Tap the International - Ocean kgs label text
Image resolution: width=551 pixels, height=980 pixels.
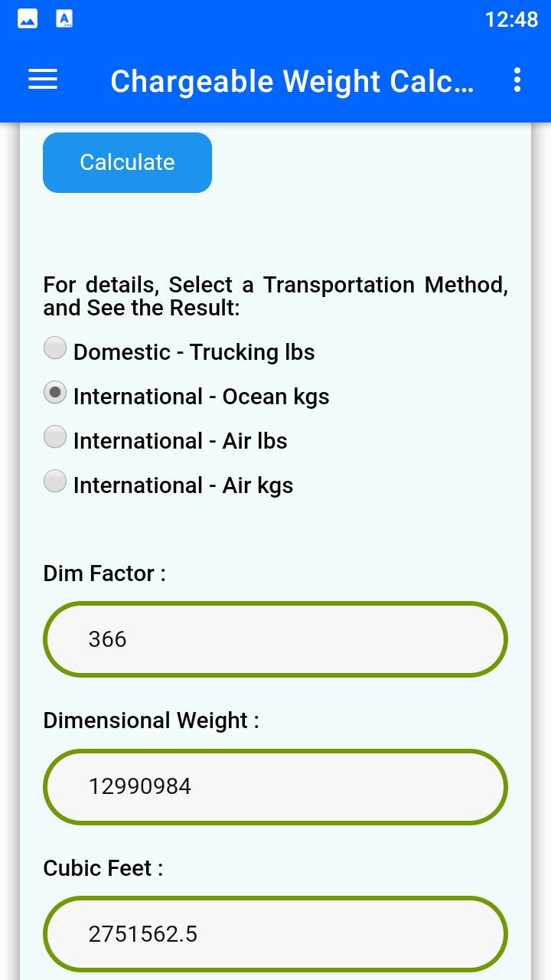tap(201, 397)
